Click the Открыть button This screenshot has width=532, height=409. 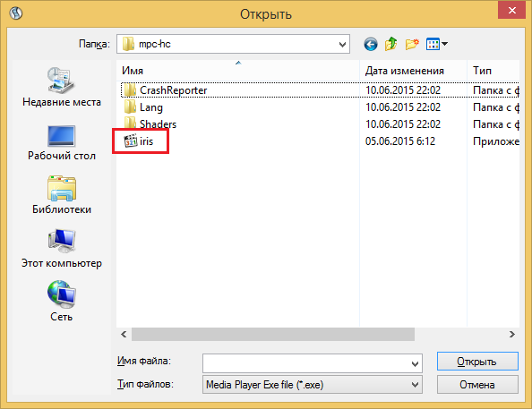(477, 362)
